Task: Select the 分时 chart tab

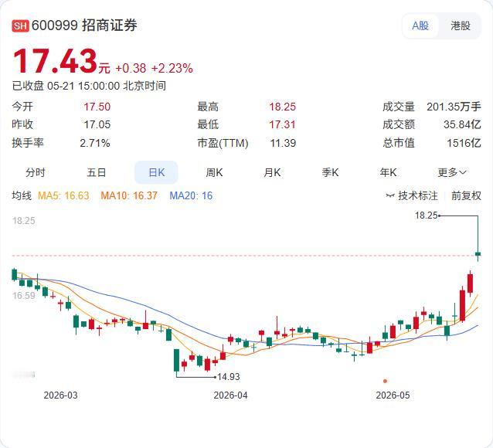Action: 36,172
